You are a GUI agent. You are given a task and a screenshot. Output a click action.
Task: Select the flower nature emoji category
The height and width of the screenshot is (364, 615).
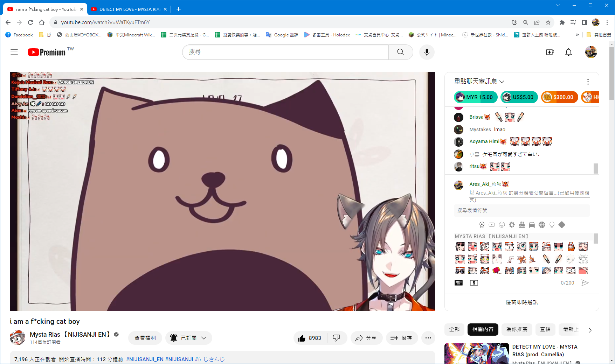tap(512, 225)
